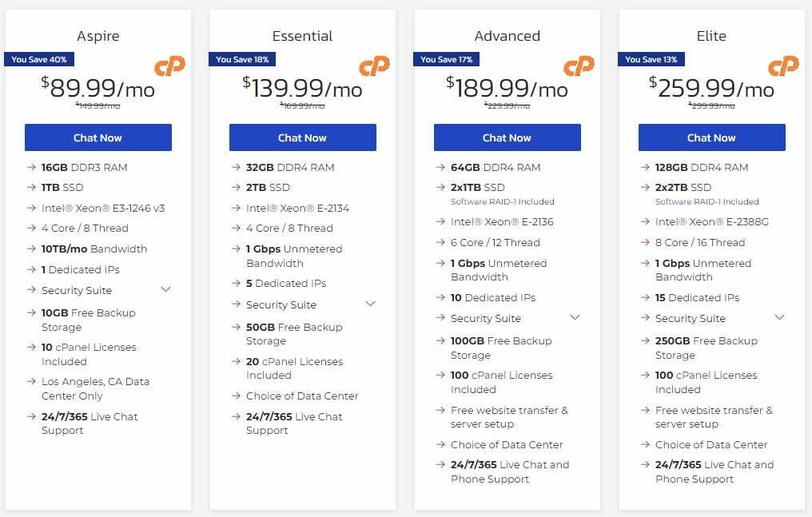The height and width of the screenshot is (517, 812).
Task: Expand Security Suite under the Elite plan
Action: click(x=779, y=317)
